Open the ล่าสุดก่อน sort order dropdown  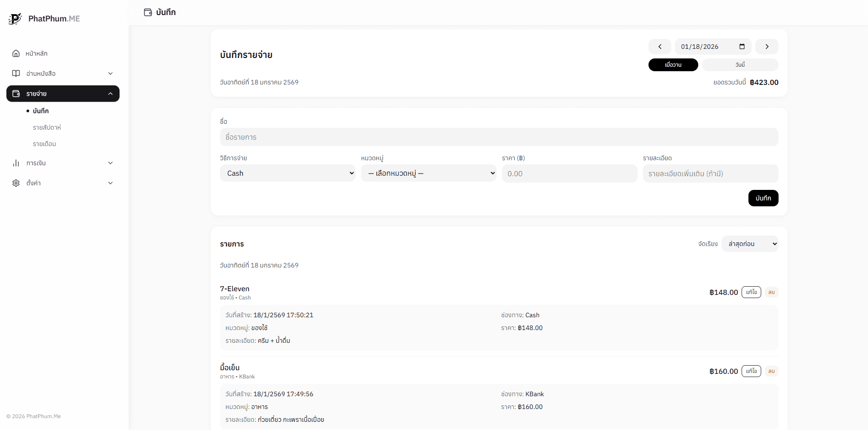tap(749, 244)
